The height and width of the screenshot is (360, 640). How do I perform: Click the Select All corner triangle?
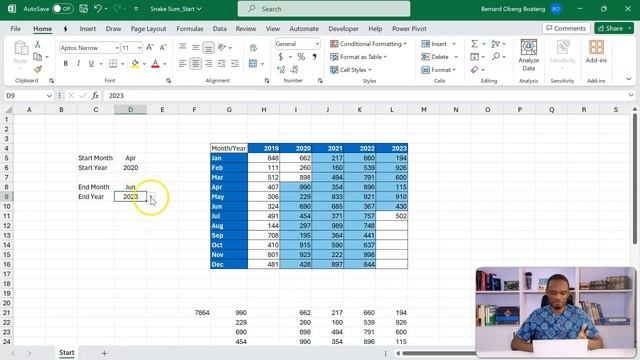tap(8, 109)
